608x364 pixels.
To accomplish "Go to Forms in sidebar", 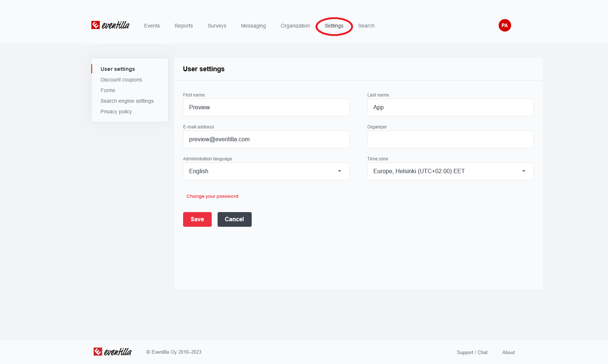I will click(x=108, y=90).
